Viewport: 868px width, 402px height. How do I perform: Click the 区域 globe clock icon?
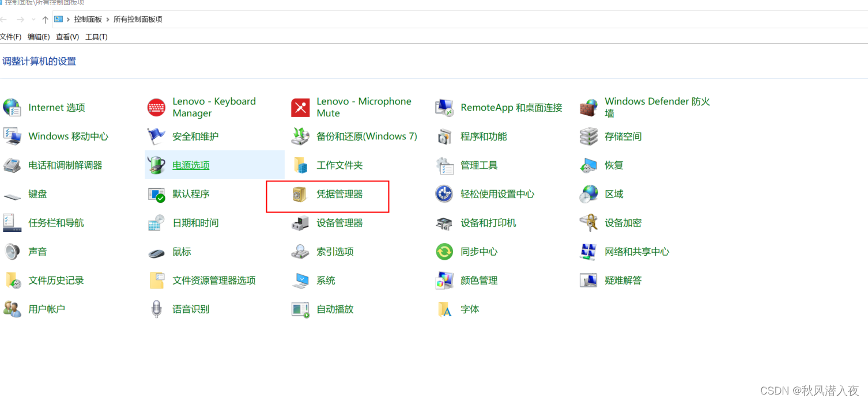(588, 194)
